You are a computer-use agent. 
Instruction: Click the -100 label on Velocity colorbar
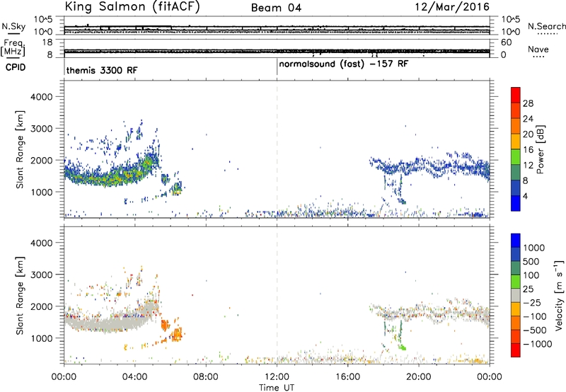point(534,316)
